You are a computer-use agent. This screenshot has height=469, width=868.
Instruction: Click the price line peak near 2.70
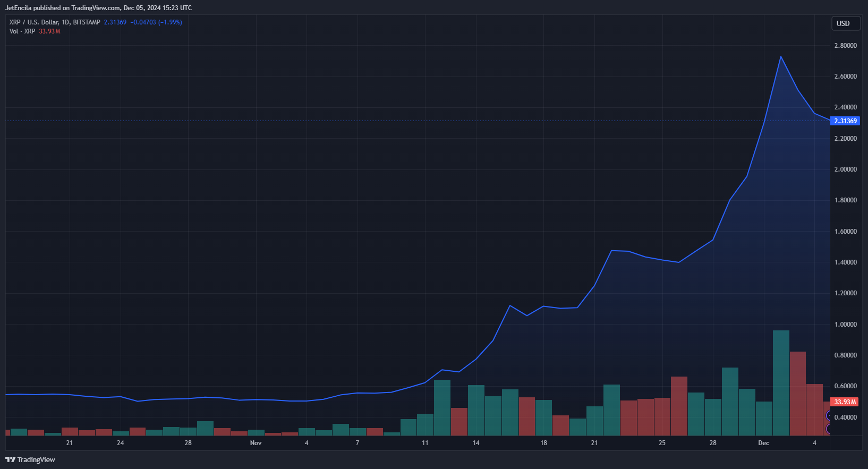tap(780, 57)
